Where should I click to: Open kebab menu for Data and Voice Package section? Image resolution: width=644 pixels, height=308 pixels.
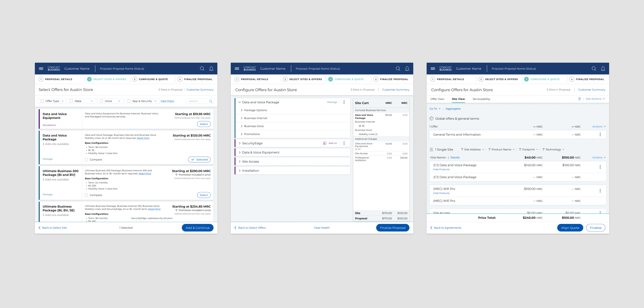[344, 102]
